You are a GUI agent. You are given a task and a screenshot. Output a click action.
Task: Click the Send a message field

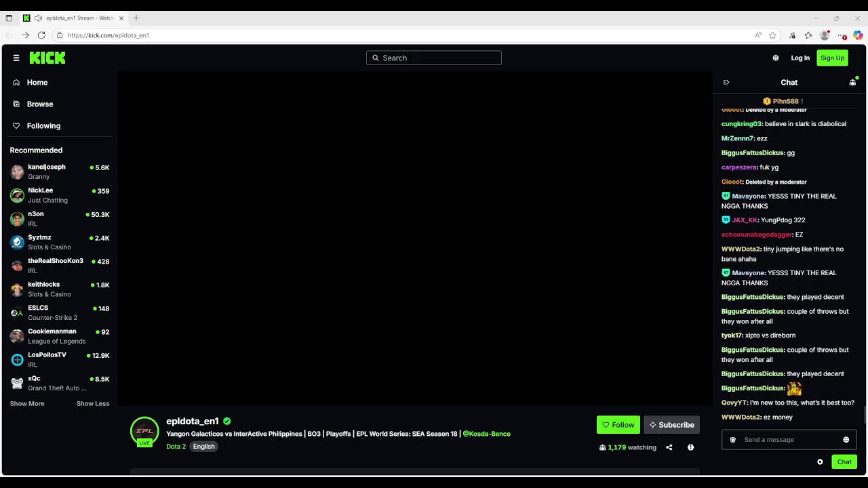tap(789, 440)
